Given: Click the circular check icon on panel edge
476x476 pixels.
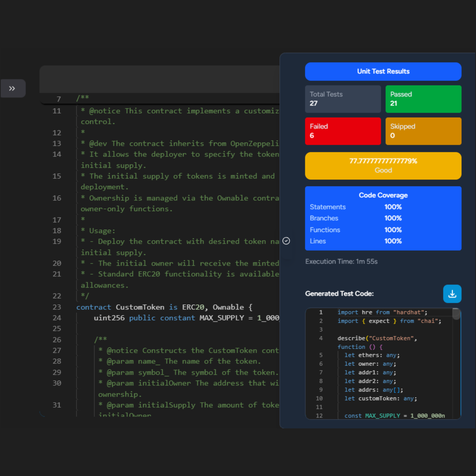Looking at the screenshot, I should (x=286, y=241).
